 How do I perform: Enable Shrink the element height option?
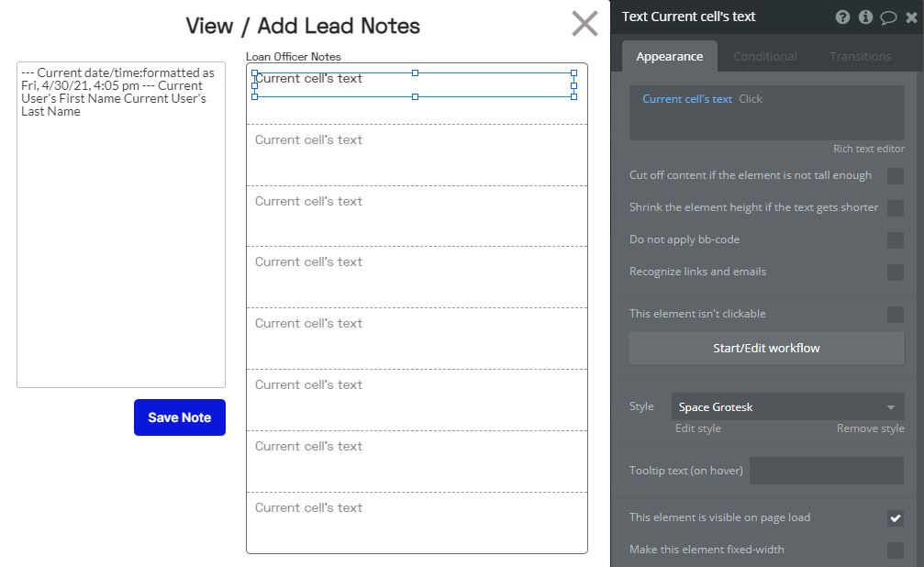[896, 208]
